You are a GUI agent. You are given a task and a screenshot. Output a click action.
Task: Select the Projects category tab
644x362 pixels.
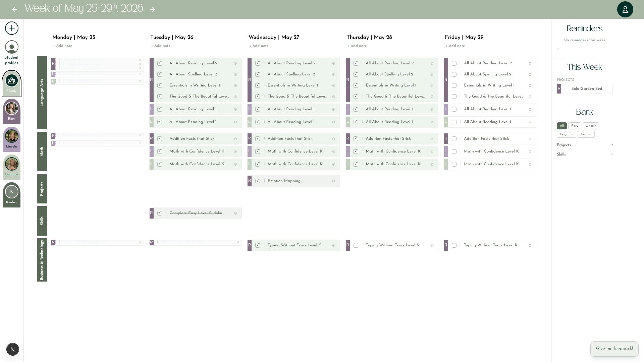(42, 189)
